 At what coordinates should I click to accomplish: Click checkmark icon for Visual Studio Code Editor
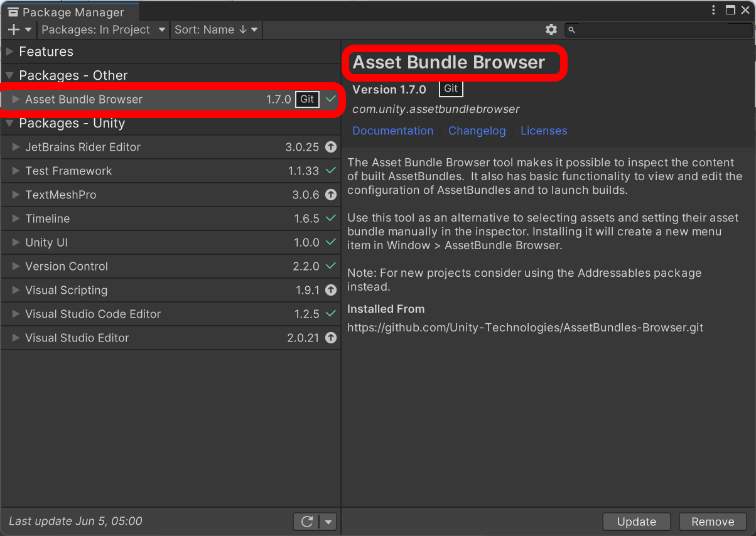331,314
